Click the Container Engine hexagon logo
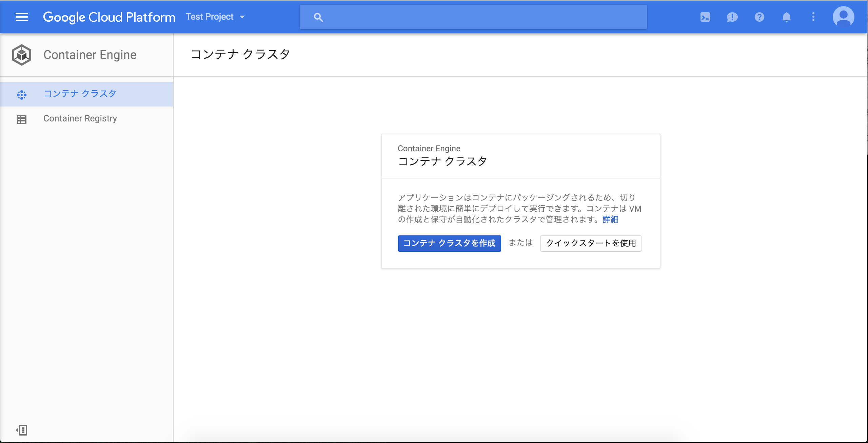 (x=22, y=55)
